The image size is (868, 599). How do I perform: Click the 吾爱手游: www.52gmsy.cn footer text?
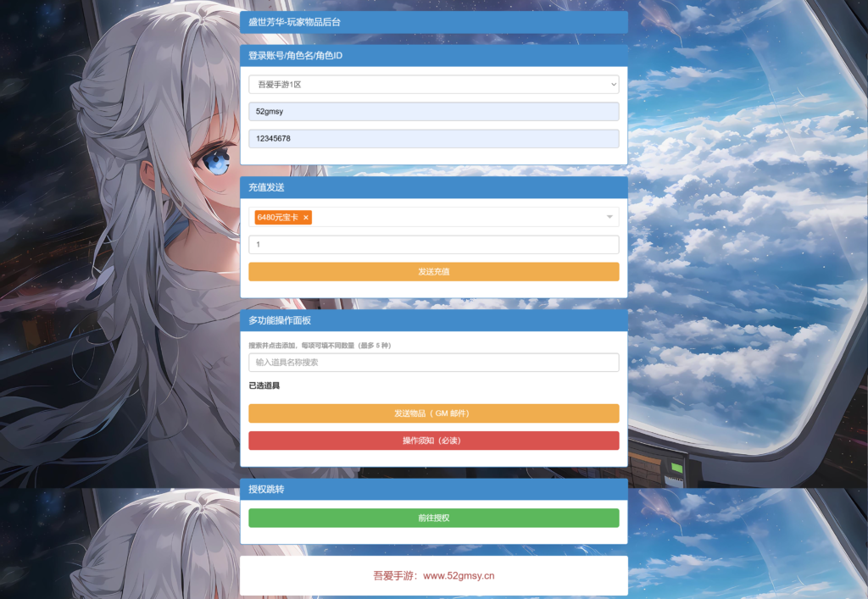(x=433, y=576)
